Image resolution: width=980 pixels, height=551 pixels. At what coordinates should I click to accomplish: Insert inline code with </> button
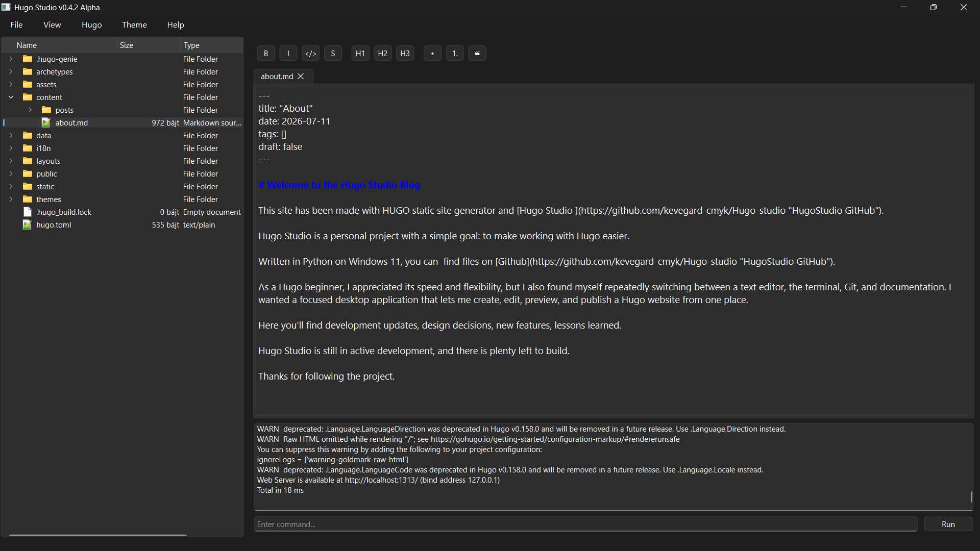click(x=311, y=53)
